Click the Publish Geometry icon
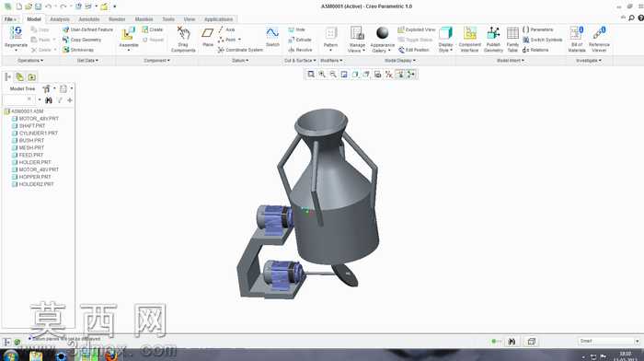The image size is (644, 361). 493,33
